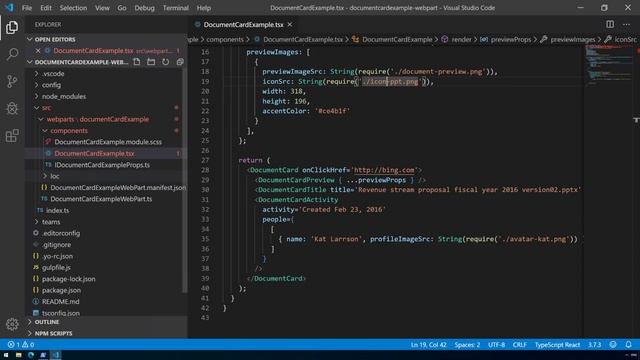Open the Edit menu
The width and height of the screenshot is (640, 360).
[46, 8]
